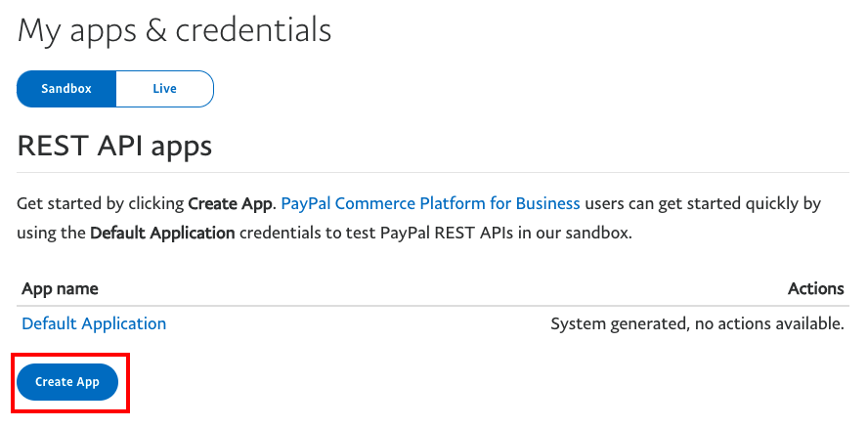Click the blue Create App button
Screen dimensions: 868x427
click(67, 382)
